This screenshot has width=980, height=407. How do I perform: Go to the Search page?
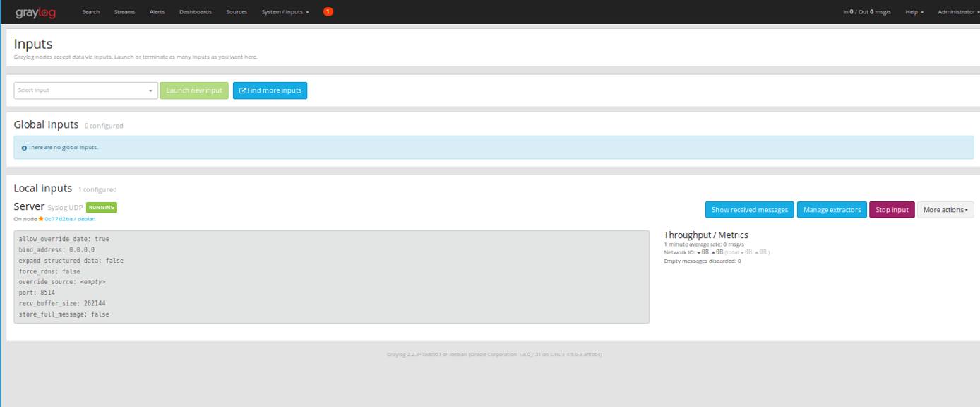tap(90, 11)
